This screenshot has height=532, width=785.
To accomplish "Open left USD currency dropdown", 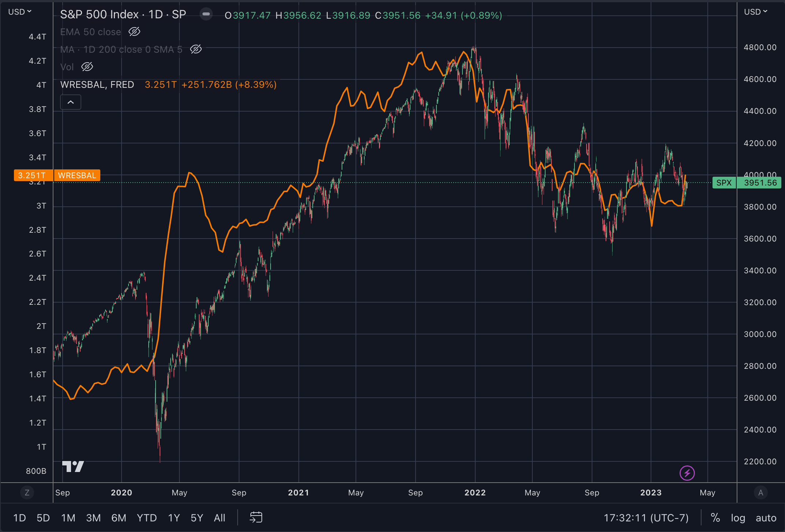I will (20, 12).
